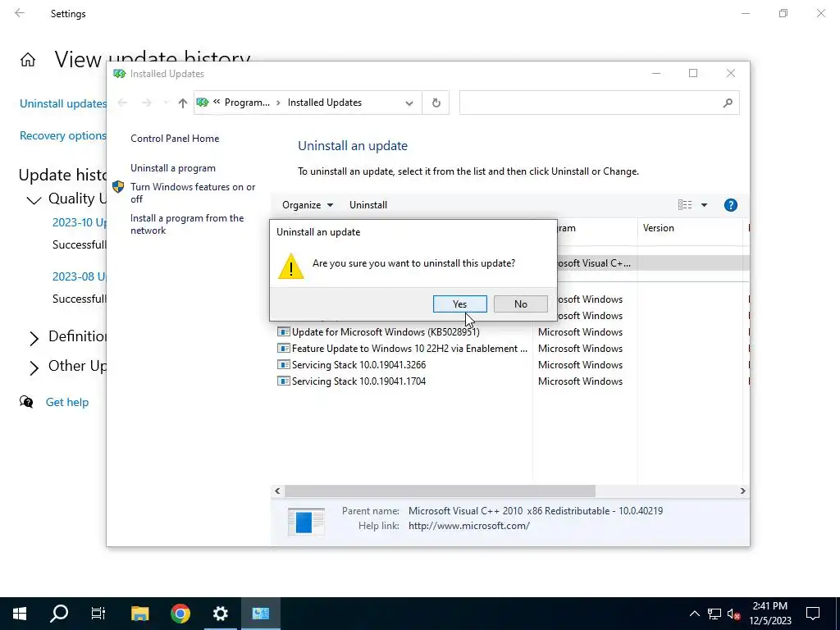840x630 pixels.
Task: Collapse Quality Updates section in Settings
Action: [x=34, y=200]
